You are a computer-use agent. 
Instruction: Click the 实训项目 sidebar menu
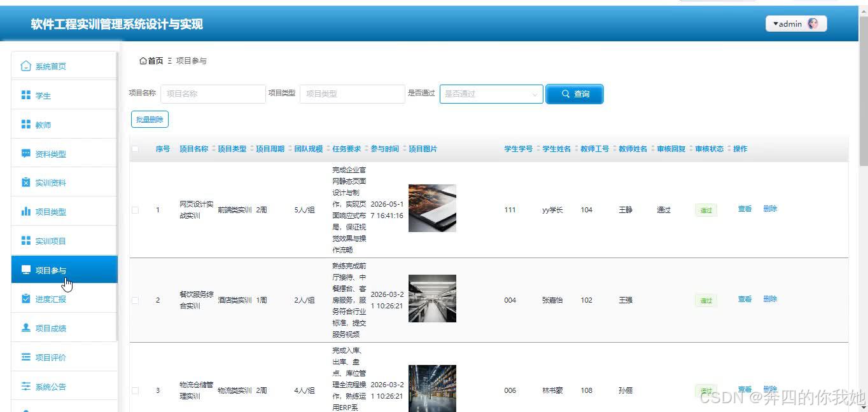coord(64,241)
